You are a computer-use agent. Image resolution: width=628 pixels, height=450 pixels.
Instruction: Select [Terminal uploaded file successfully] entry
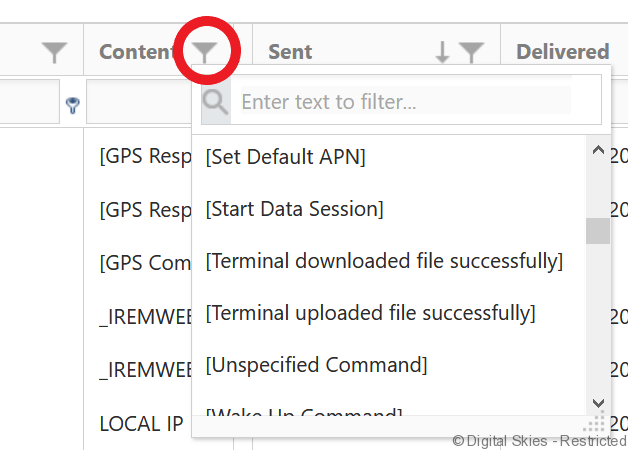(370, 313)
